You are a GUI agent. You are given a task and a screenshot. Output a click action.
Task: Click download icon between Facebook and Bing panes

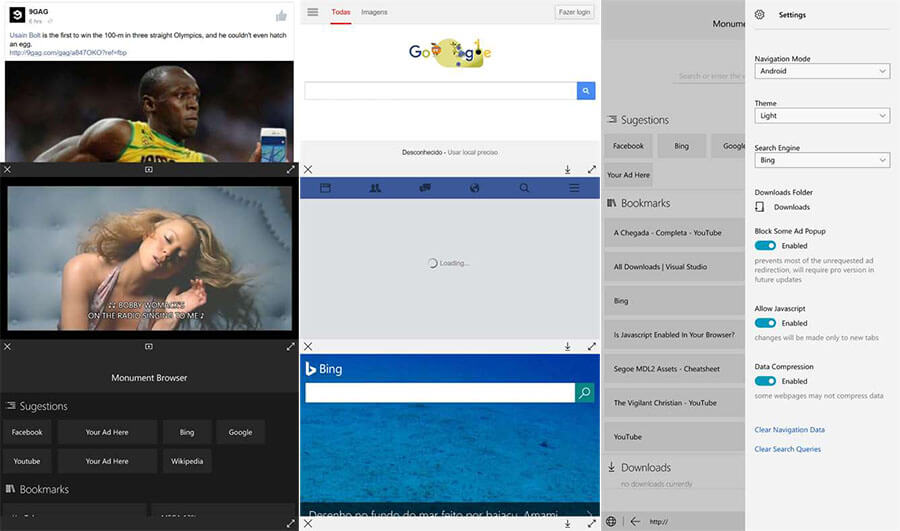tap(567, 346)
